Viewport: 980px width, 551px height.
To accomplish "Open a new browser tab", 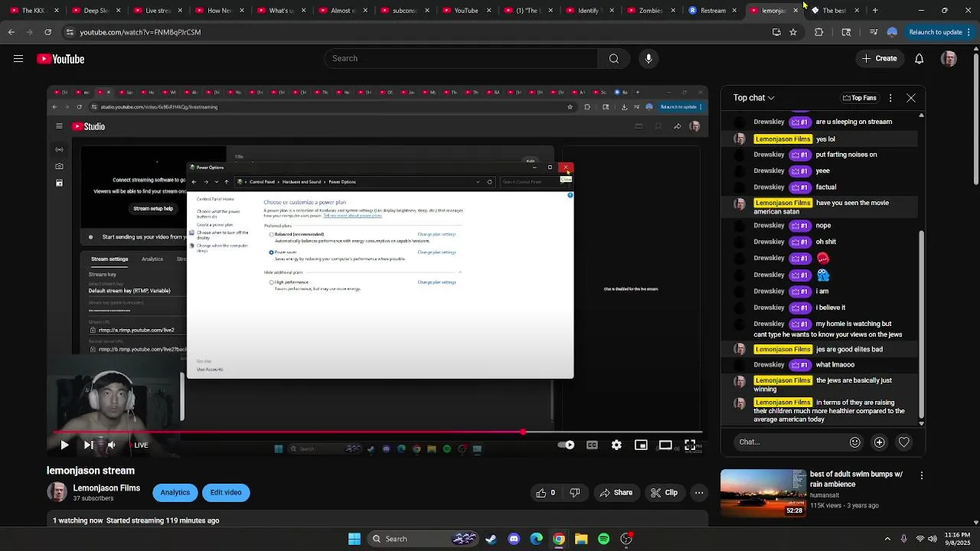I will (x=875, y=11).
